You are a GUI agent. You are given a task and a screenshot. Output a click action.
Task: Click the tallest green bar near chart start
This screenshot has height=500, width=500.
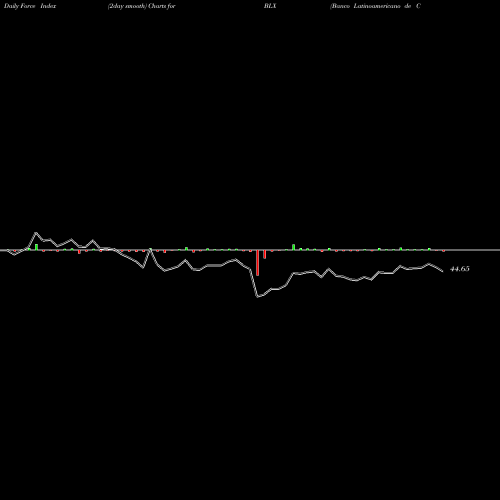click(x=36, y=247)
